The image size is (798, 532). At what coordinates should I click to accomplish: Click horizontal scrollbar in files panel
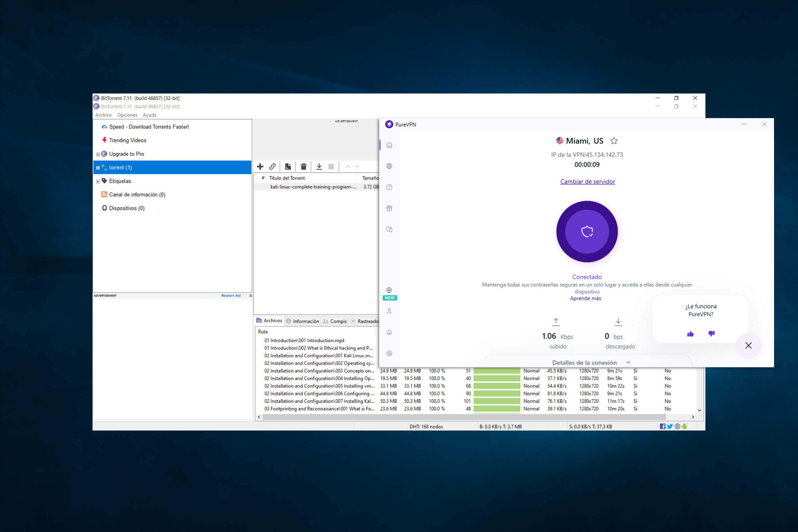click(x=464, y=417)
